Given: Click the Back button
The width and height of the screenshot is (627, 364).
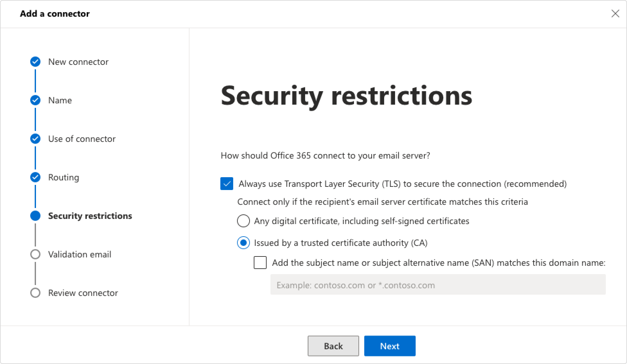Looking at the screenshot, I should point(333,346).
